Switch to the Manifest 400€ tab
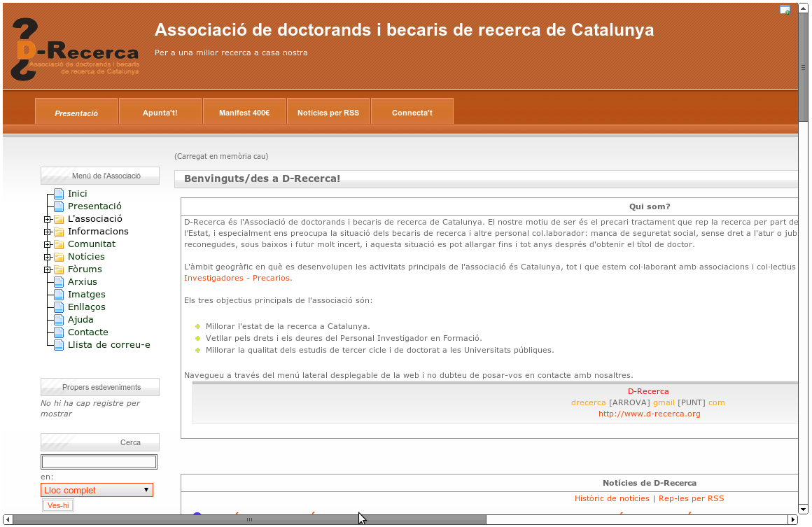 [x=244, y=112]
